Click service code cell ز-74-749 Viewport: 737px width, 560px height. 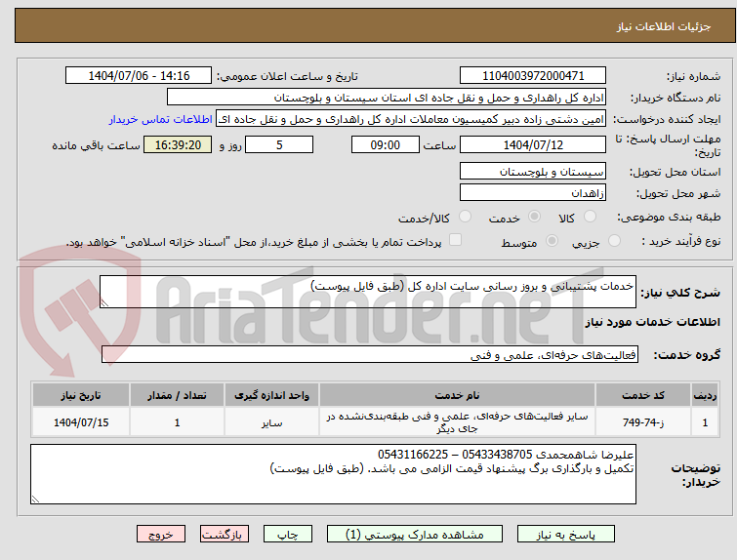[x=643, y=422]
